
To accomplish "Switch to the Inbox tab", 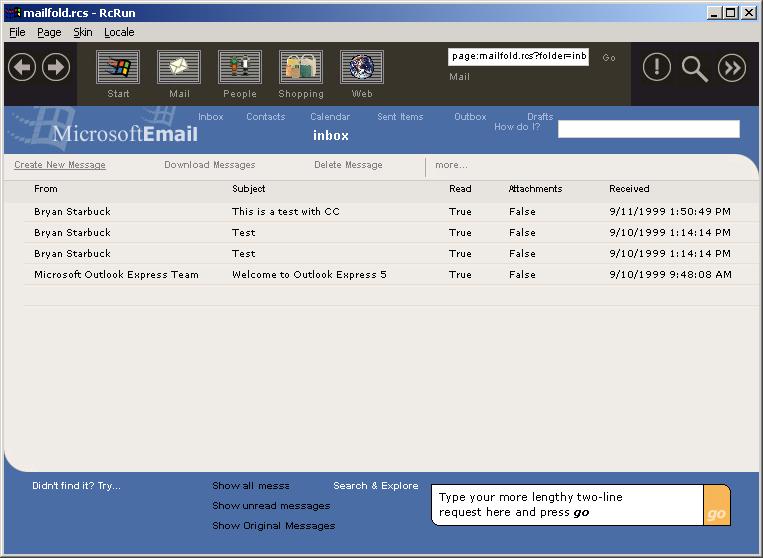I will click(211, 117).
